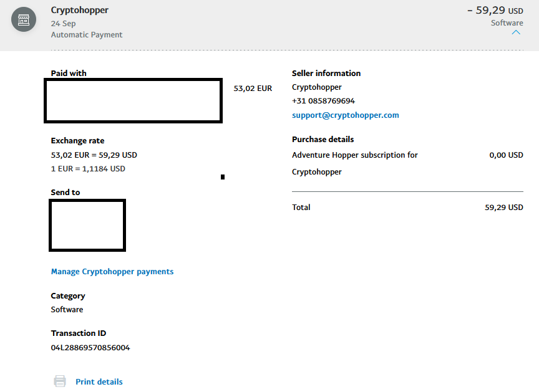Click the seller phone number +31 0858769694
Viewport: 539px width, 392px height.
[323, 101]
